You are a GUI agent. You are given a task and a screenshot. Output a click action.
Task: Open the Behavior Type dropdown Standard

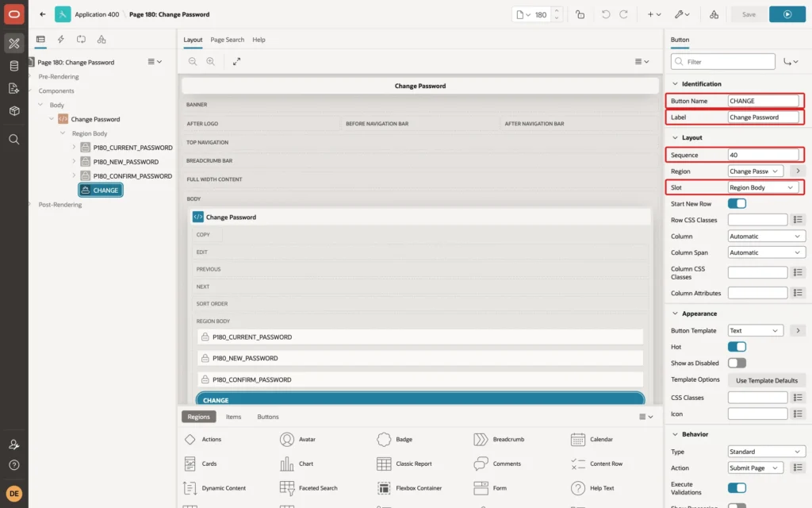click(767, 452)
